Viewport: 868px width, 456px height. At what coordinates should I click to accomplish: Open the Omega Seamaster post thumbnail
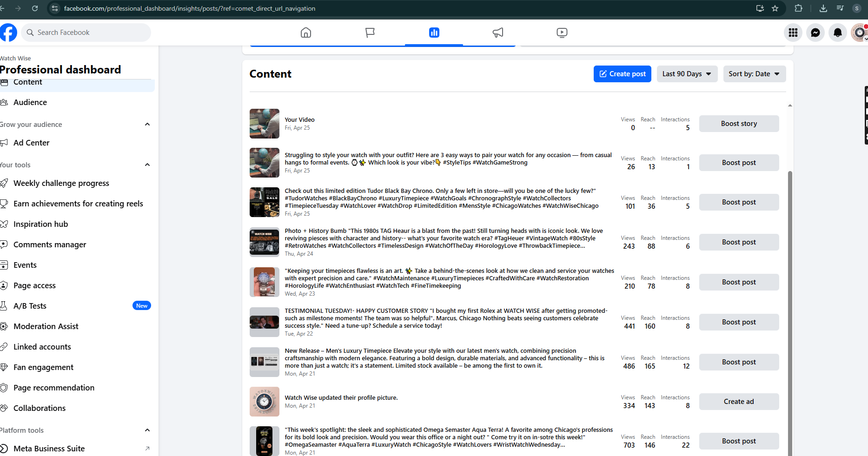(265, 441)
